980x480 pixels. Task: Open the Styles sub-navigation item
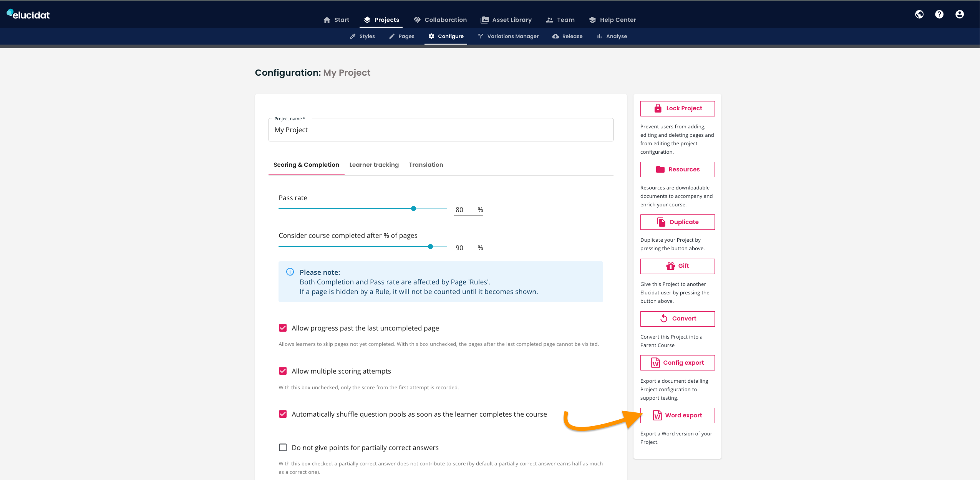[362, 37]
